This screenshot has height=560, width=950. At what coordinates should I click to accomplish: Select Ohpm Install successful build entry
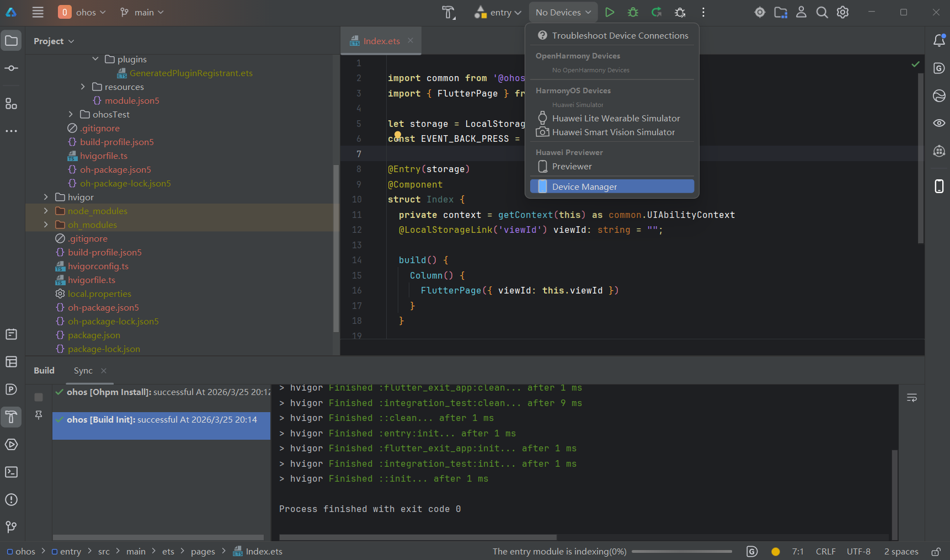pyautogui.click(x=162, y=392)
